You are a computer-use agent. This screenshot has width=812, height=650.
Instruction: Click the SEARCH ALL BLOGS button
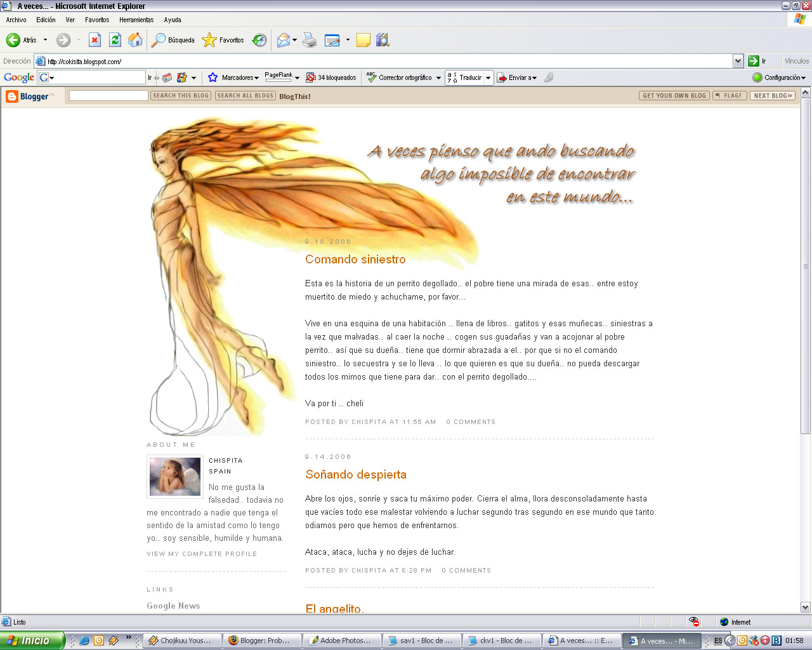(x=245, y=96)
